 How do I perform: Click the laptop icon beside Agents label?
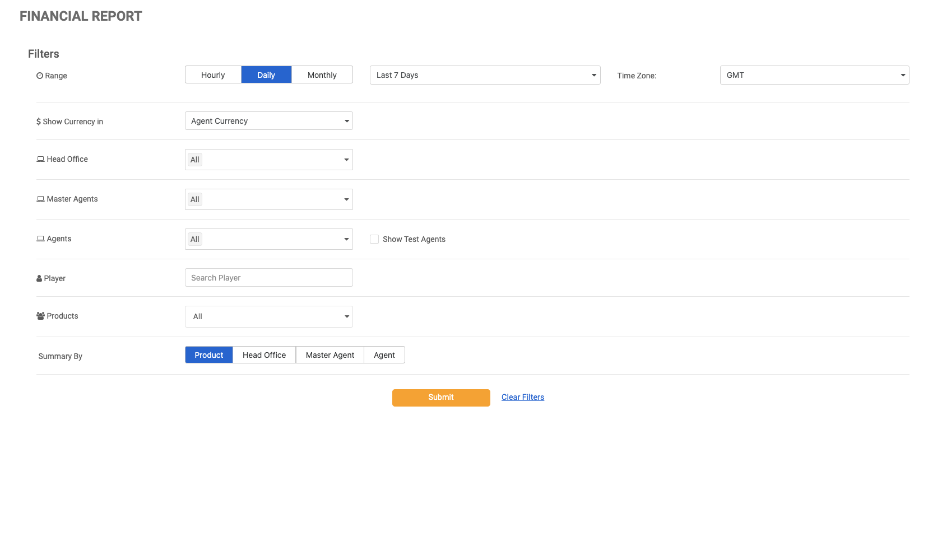40,239
